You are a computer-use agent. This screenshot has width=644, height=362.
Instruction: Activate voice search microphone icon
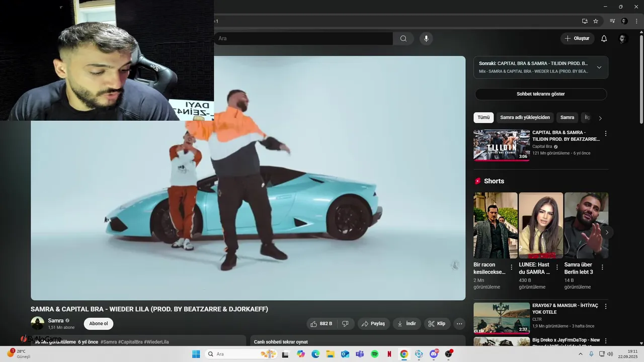(426, 39)
